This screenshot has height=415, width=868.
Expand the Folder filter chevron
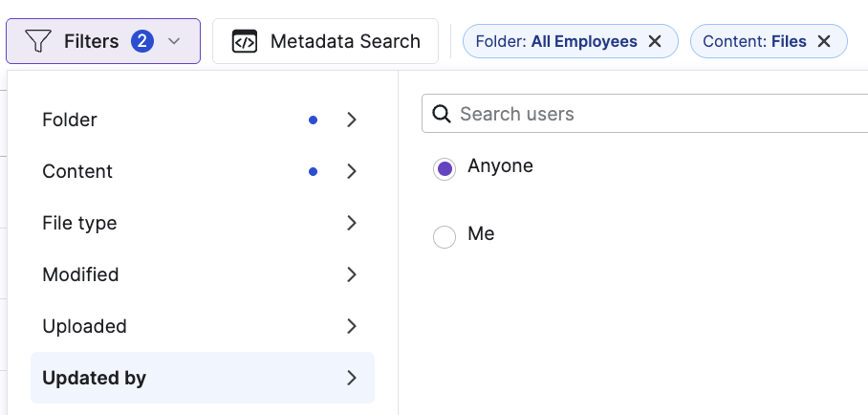(x=352, y=120)
